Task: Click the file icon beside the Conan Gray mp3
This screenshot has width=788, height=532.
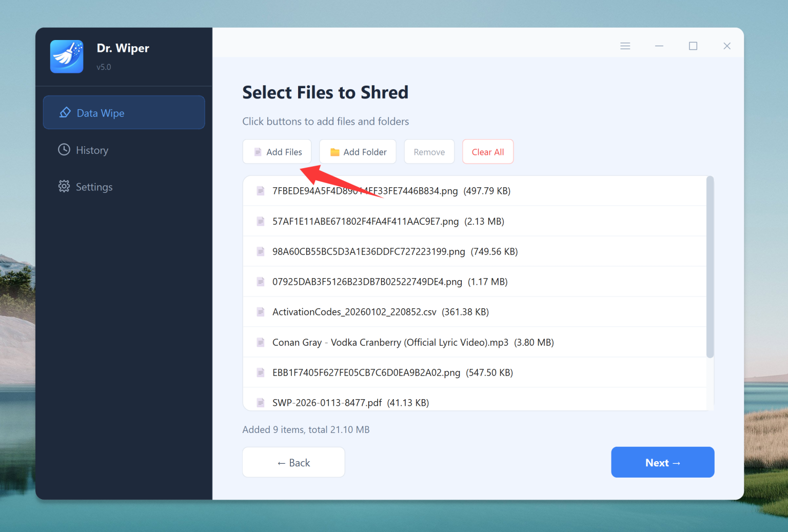Action: (260, 342)
